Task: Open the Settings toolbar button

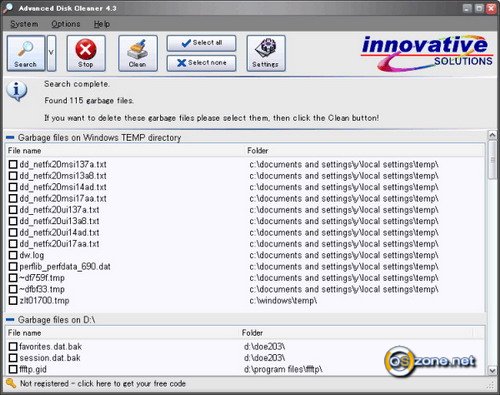Action: click(266, 53)
